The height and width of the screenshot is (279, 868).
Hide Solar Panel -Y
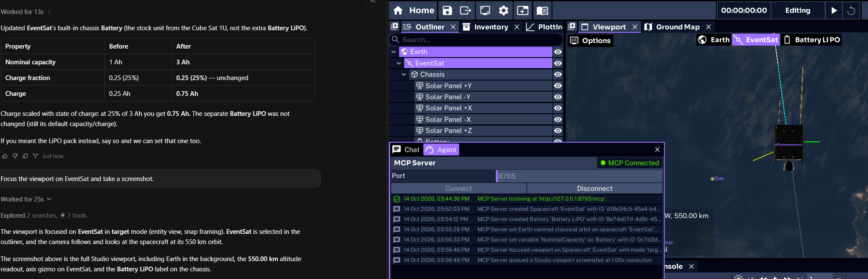[x=558, y=97]
